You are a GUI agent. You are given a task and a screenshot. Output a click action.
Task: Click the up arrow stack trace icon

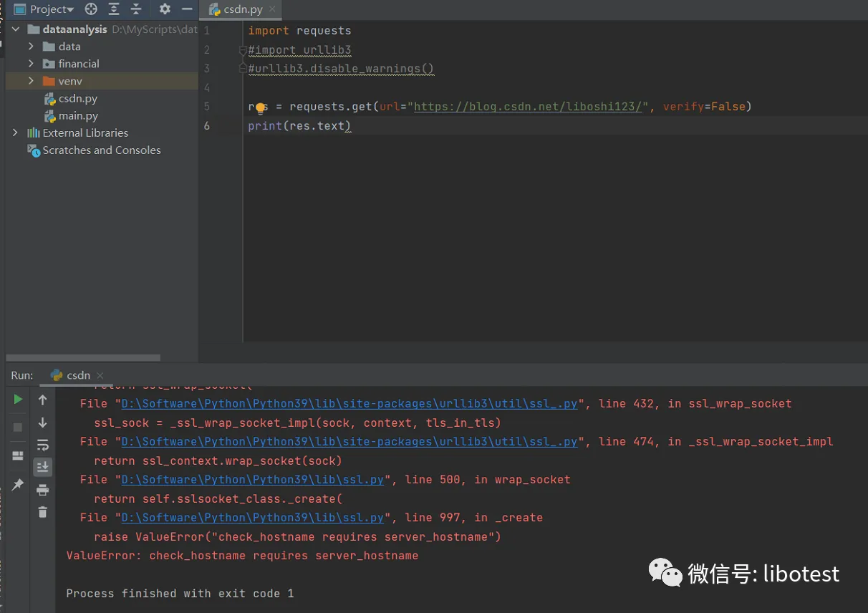coord(42,400)
